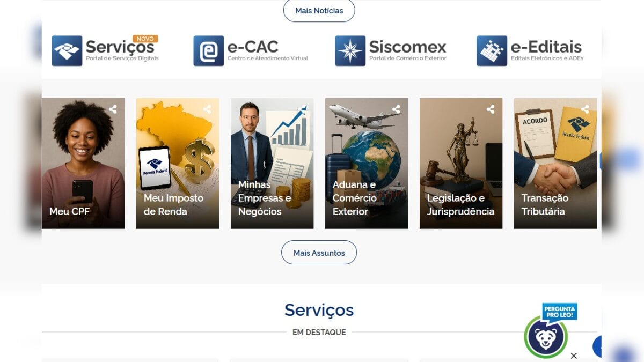644x362 pixels.
Task: Share the Meu Imposto de Renda card
Action: 207,109
